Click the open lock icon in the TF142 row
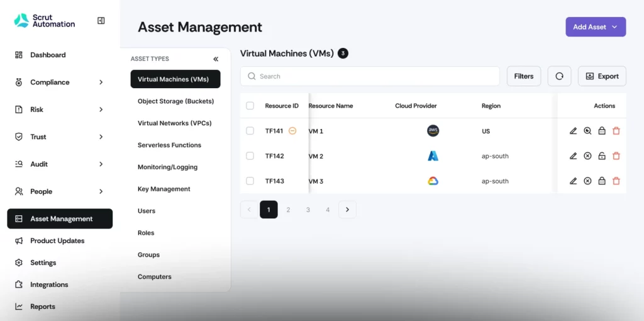Image resolution: width=644 pixels, height=321 pixels. tap(602, 156)
